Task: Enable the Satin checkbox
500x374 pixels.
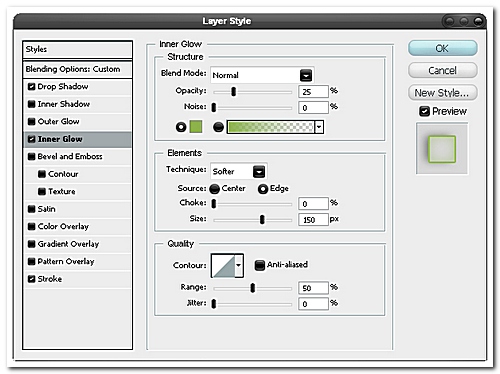Action: tap(31, 209)
